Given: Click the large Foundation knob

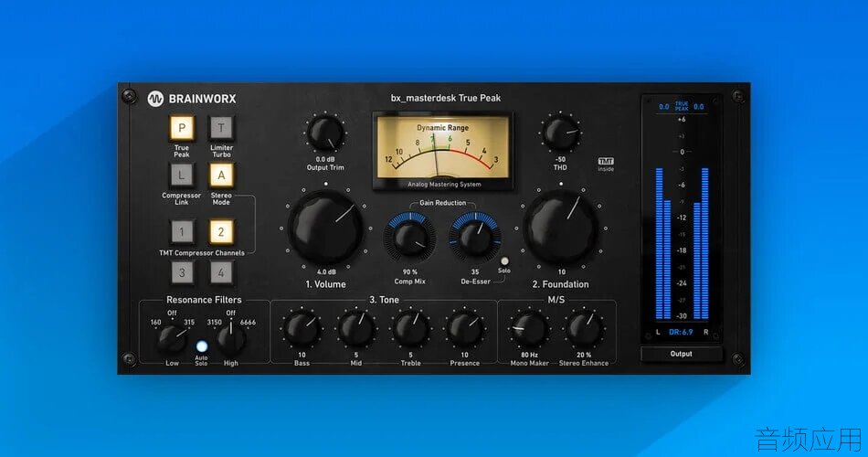Looking at the screenshot, I should coord(561,228).
